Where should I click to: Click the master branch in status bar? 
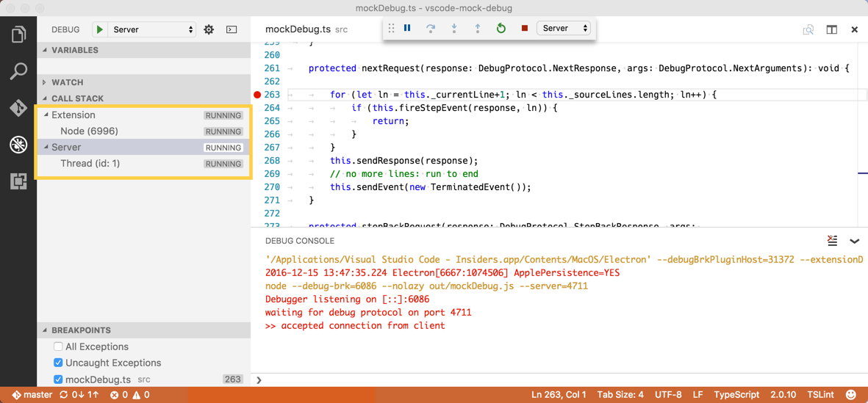[32, 395]
